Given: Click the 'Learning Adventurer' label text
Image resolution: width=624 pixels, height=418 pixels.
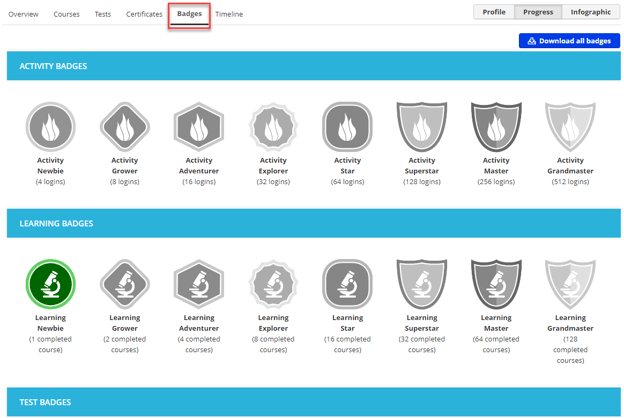Looking at the screenshot, I should click(199, 323).
